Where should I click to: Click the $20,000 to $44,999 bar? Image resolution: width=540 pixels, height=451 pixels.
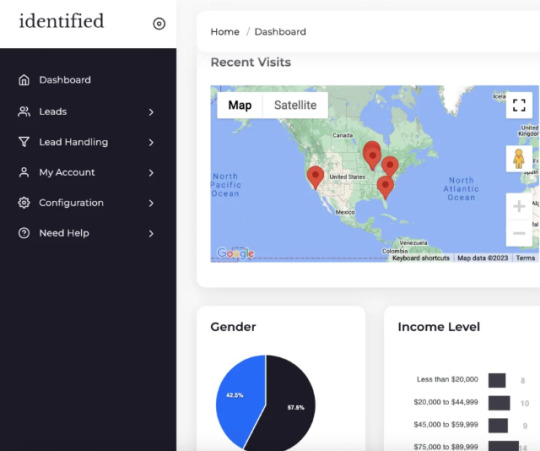[x=499, y=403]
